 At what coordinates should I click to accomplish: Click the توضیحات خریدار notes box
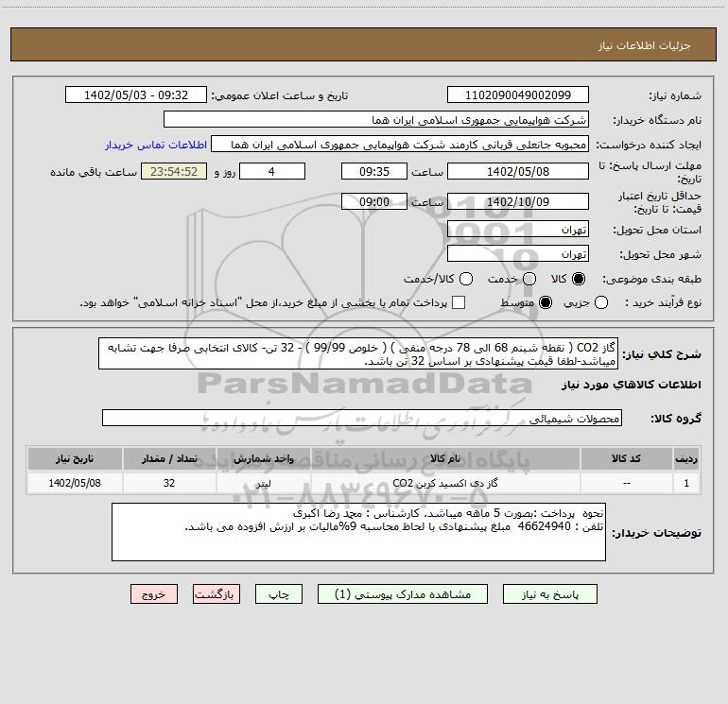pos(358,532)
